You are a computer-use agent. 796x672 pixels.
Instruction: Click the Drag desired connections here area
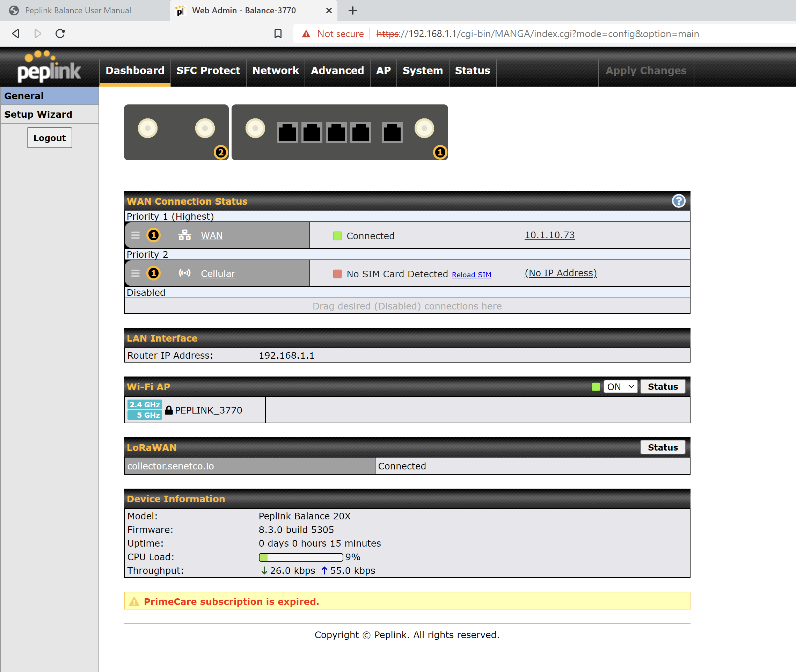(x=407, y=306)
